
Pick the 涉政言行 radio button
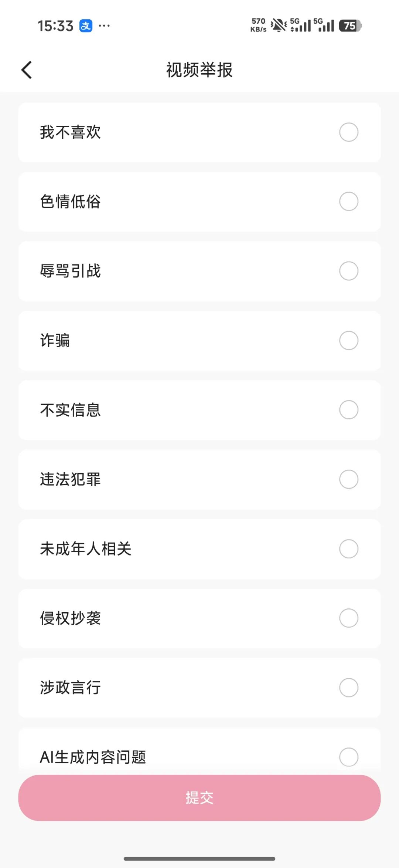[x=349, y=688]
